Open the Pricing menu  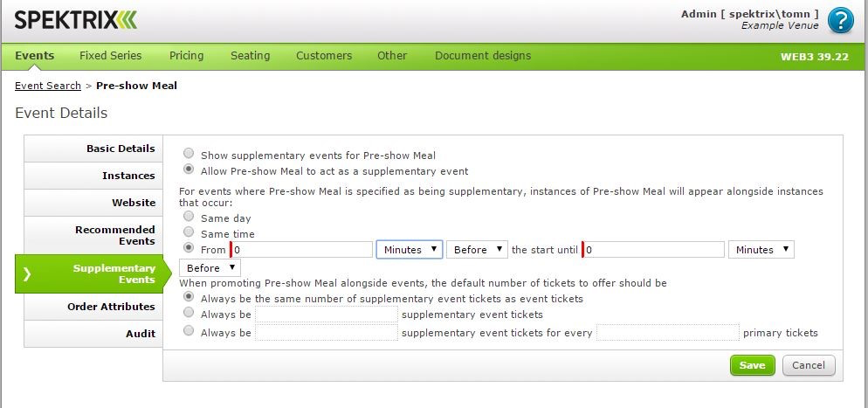point(187,55)
